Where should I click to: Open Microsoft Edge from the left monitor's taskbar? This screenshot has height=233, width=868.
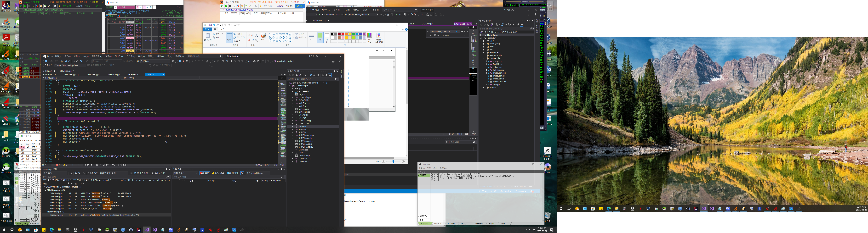(x=51, y=230)
